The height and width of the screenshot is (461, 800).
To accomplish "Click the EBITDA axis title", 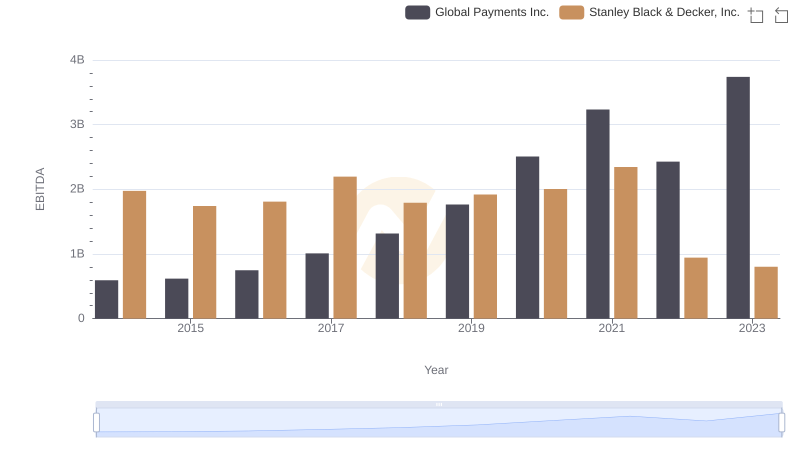I will [x=40, y=189].
